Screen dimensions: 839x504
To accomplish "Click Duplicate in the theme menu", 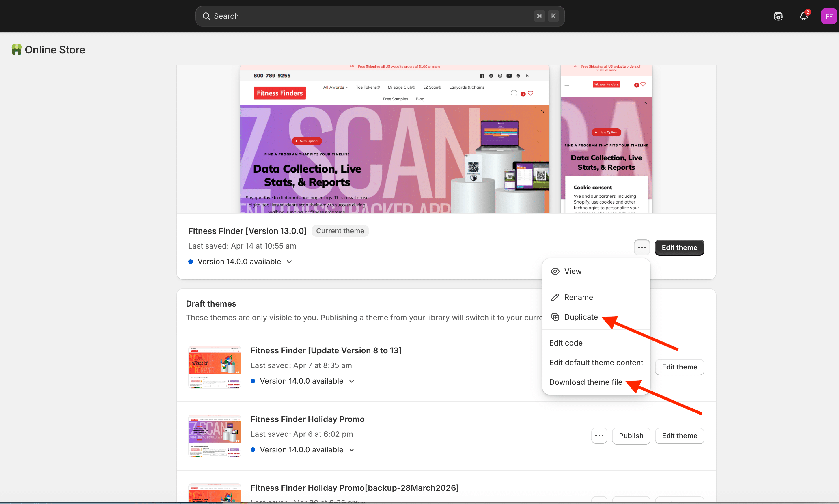I will point(581,317).
